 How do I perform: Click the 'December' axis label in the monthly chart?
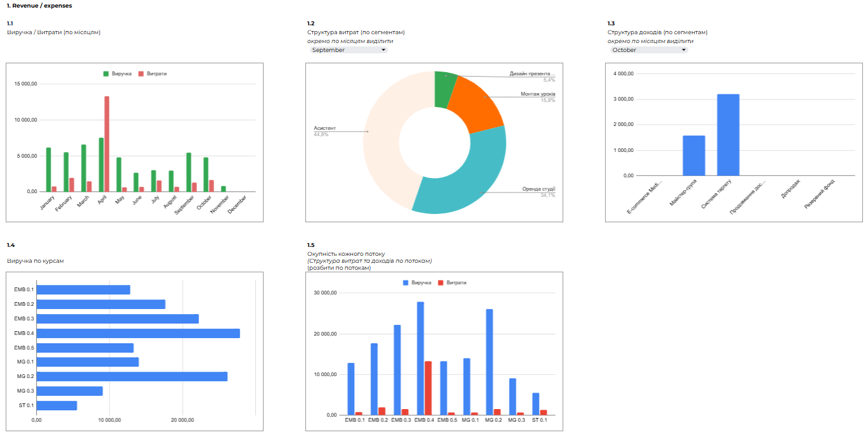pos(238,204)
